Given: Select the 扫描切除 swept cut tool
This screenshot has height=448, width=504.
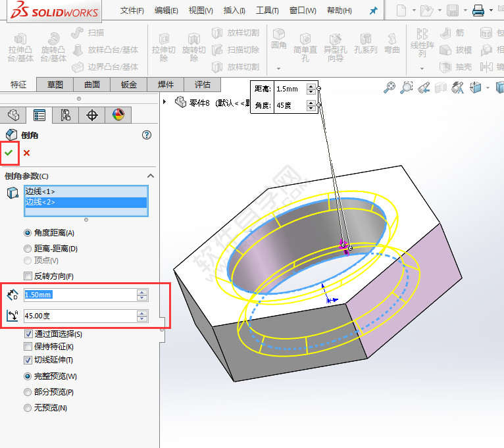Looking at the screenshot, I should tap(236, 50).
